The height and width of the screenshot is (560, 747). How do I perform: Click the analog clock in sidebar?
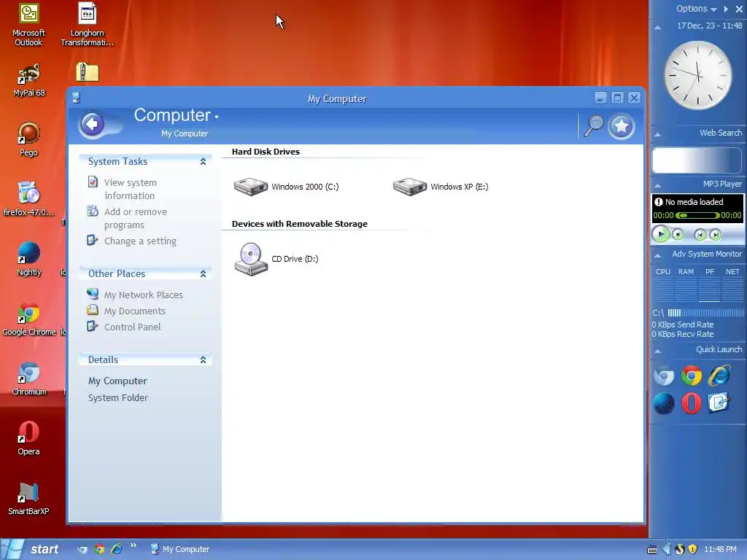pyautogui.click(x=698, y=75)
